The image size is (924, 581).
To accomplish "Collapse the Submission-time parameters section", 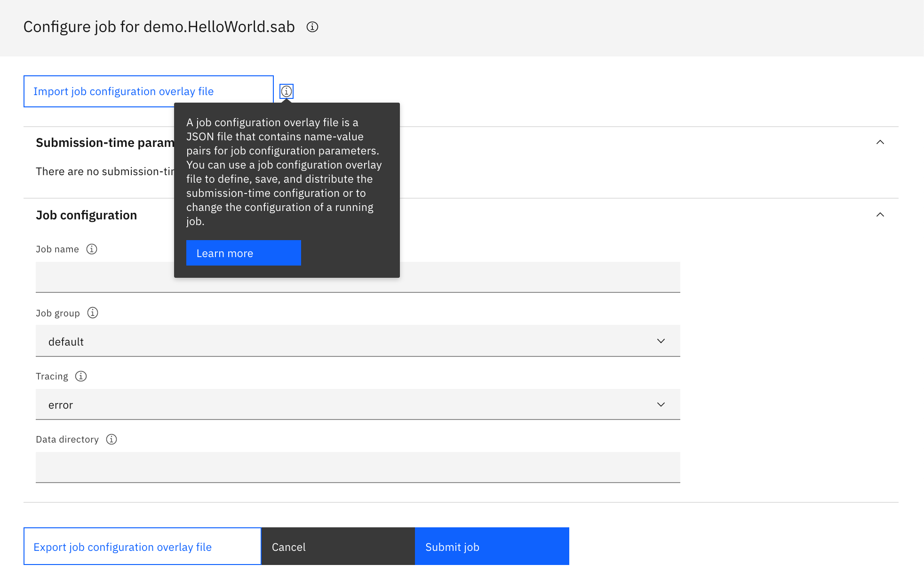I will tap(880, 143).
